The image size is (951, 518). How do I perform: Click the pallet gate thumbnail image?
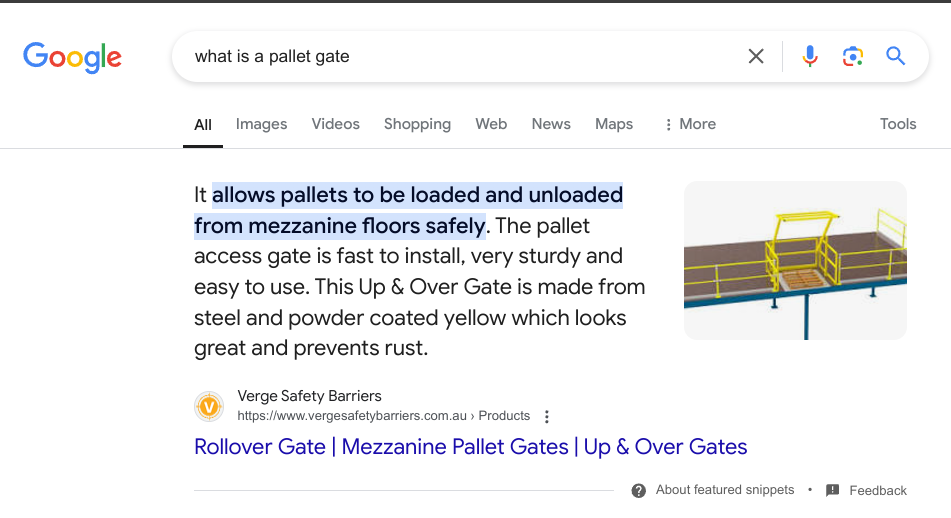point(795,260)
